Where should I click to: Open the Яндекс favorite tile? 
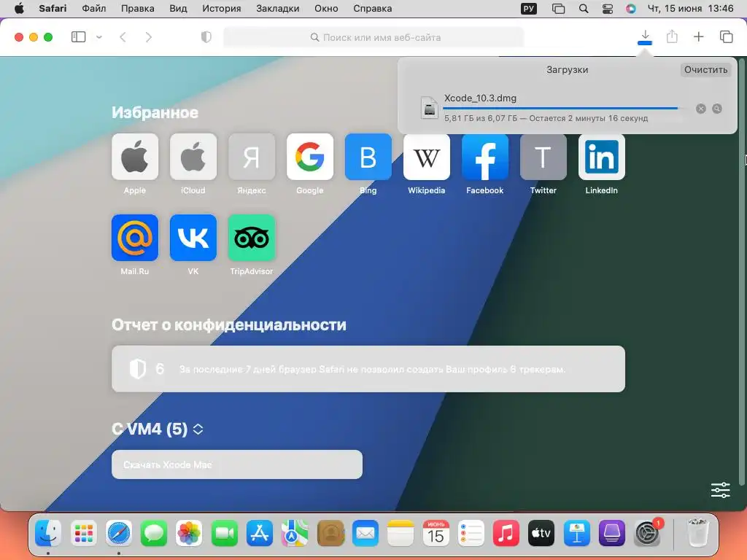[252, 157]
